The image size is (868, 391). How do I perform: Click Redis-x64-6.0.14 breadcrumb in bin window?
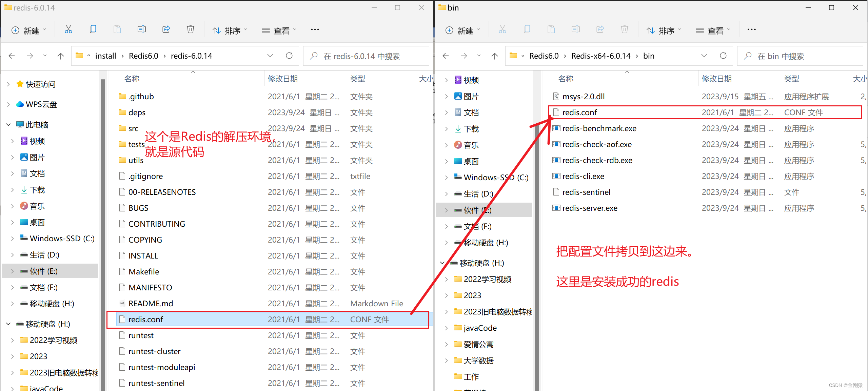coord(601,56)
